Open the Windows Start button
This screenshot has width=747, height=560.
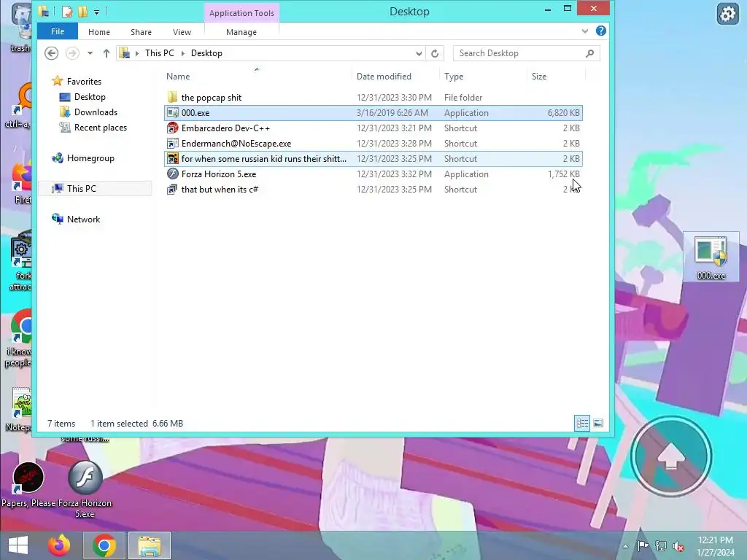(x=18, y=545)
